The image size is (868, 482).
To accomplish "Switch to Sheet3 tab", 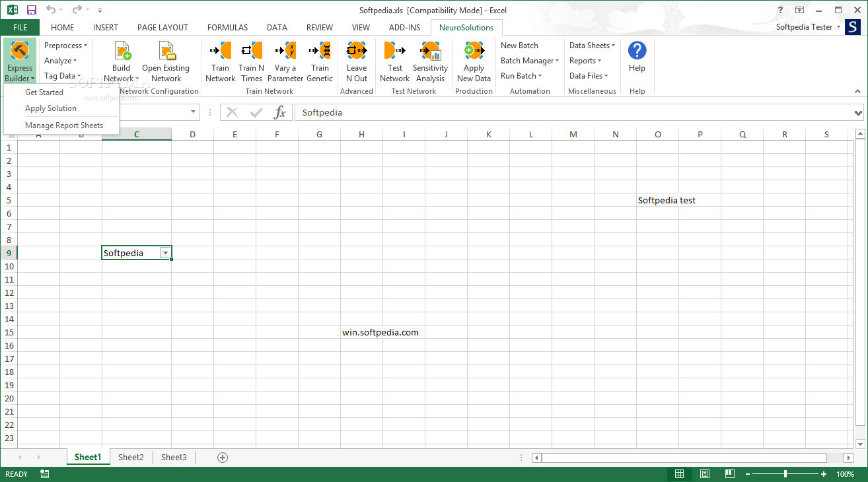I will point(174,457).
